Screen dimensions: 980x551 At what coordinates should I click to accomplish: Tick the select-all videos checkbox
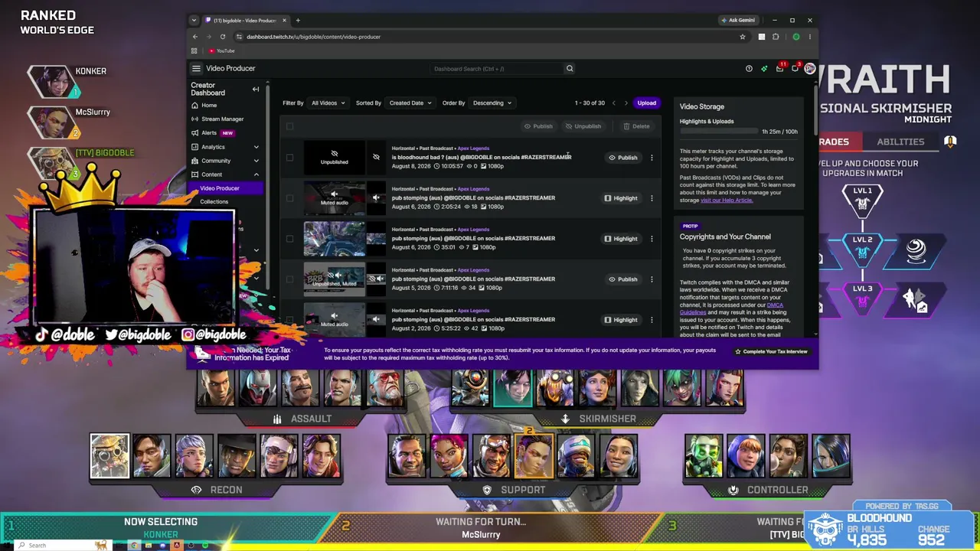pos(289,126)
